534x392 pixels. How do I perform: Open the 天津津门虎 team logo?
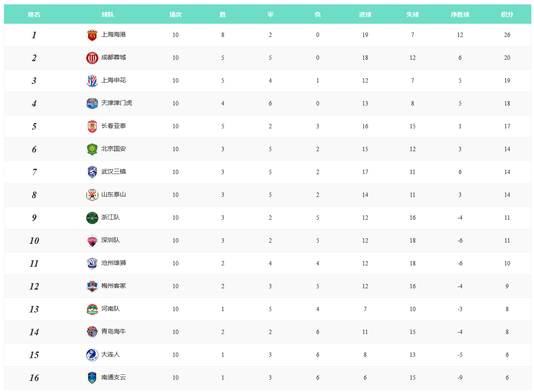point(92,104)
